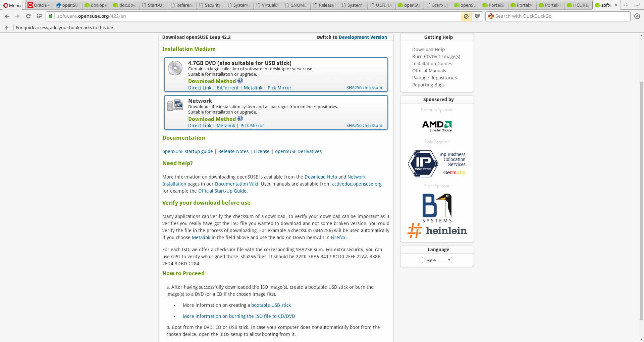Click the DVD disc icon
The width and height of the screenshot is (644, 342).
tap(175, 68)
